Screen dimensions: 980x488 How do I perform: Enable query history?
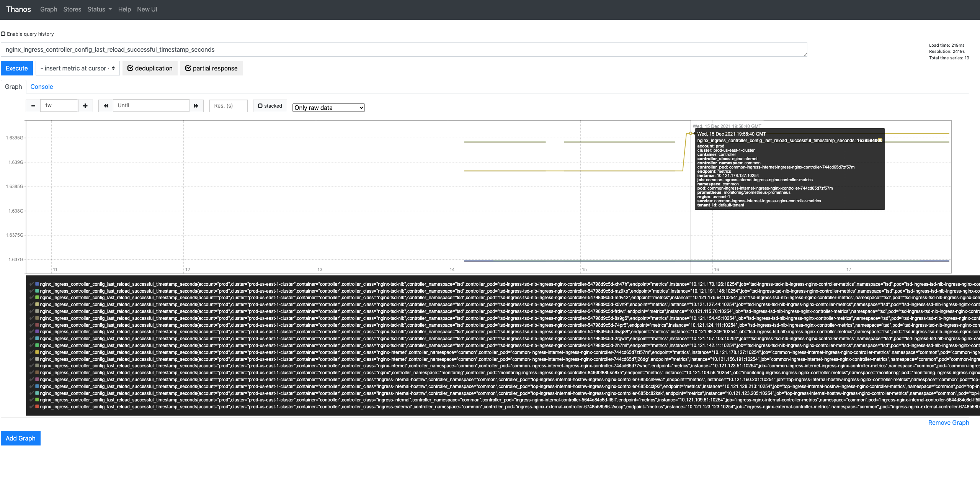(3, 34)
